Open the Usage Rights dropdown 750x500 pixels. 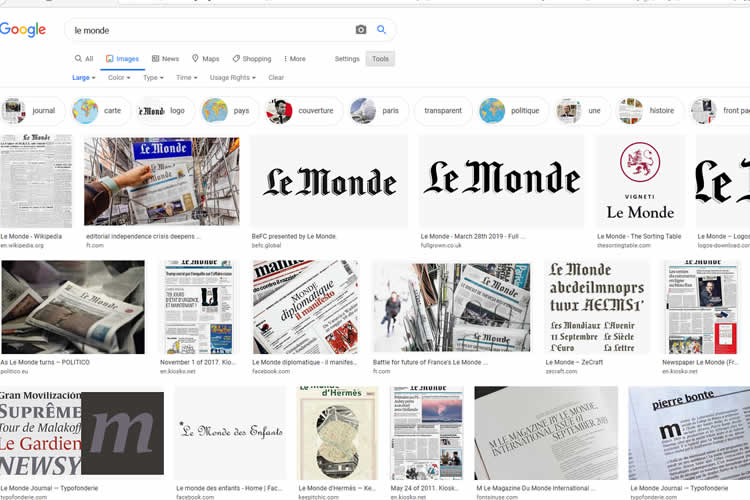(233, 78)
